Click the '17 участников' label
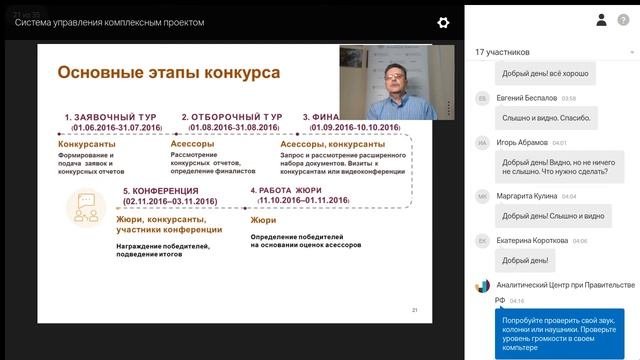This screenshot has width=640, height=360. 502,52
